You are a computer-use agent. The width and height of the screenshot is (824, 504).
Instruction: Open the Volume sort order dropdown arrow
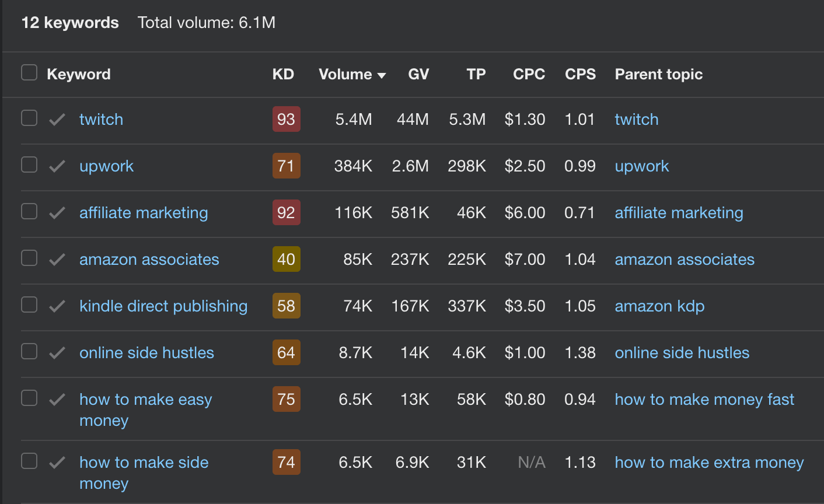(382, 75)
